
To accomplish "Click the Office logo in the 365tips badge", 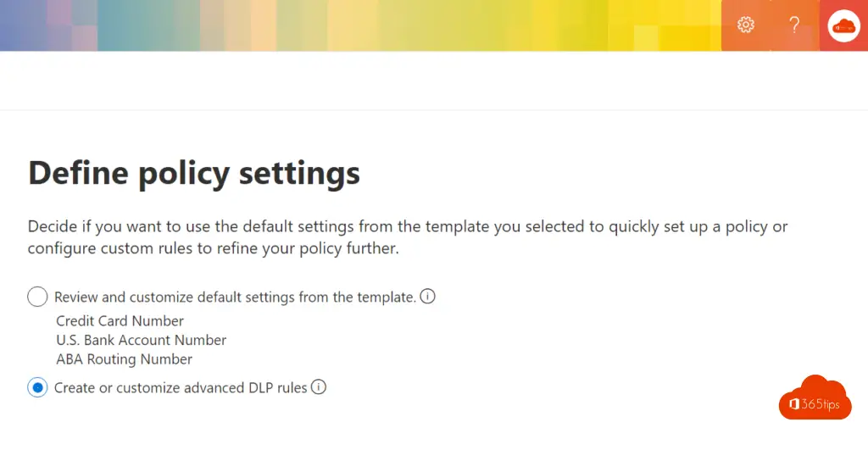I will pos(794,404).
